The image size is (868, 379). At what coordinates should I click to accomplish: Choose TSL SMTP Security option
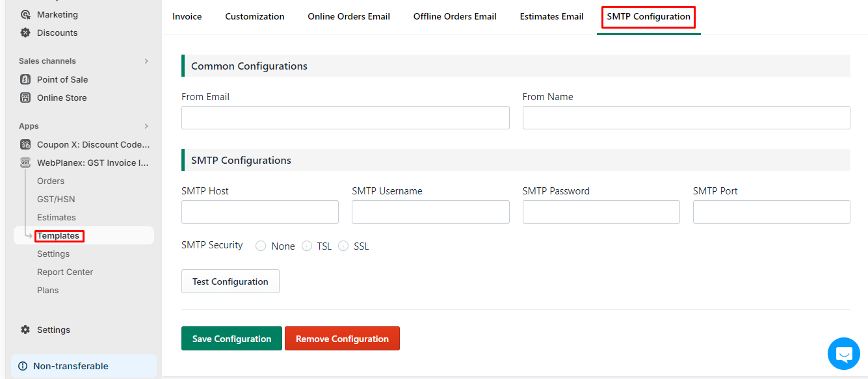click(x=307, y=246)
